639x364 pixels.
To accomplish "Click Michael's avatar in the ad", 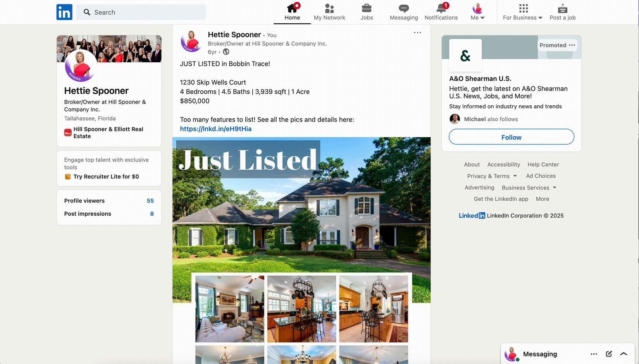I will point(455,119).
